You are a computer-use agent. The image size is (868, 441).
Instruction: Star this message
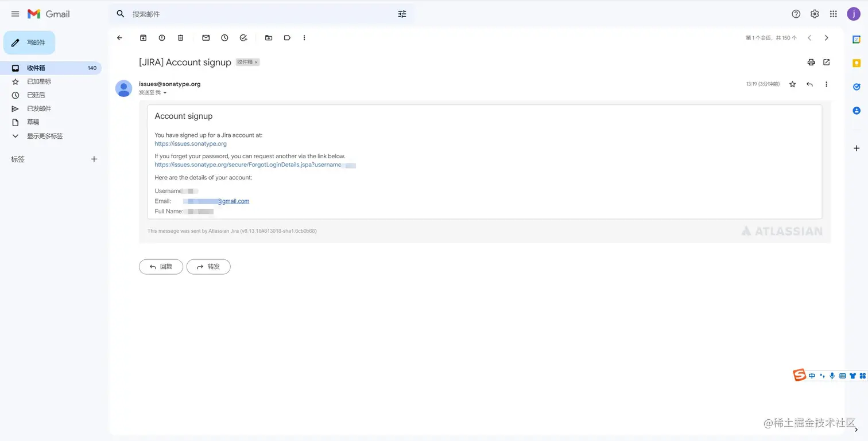coord(793,84)
